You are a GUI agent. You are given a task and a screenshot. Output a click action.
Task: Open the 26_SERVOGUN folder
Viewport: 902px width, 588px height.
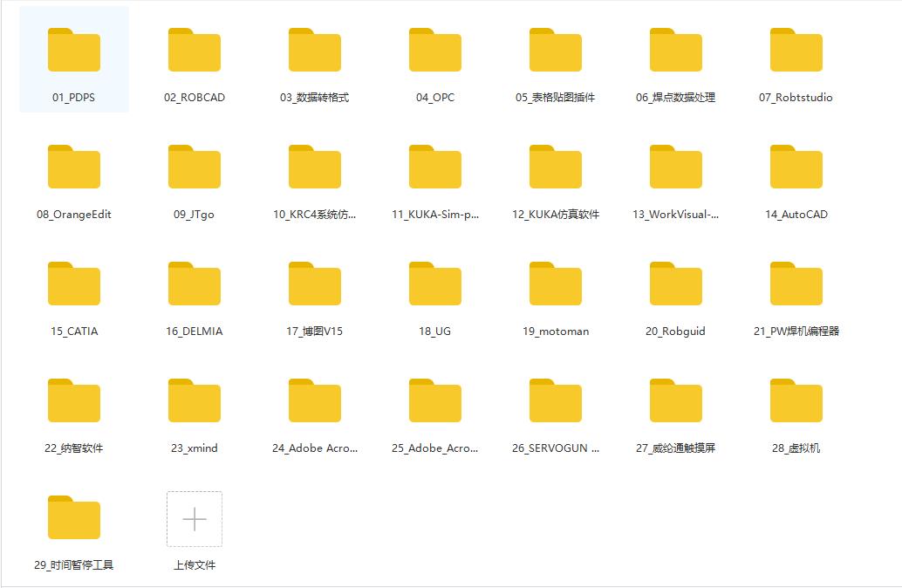[556, 401]
